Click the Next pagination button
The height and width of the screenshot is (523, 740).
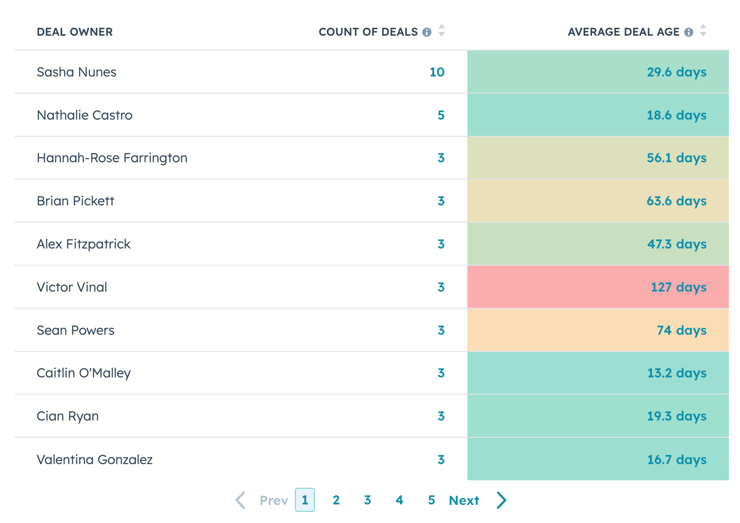pos(464,500)
